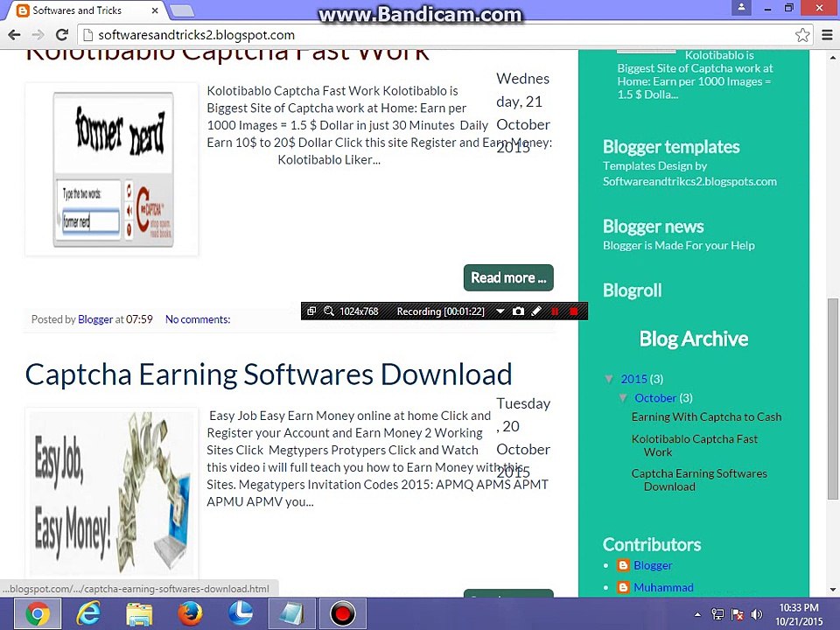Click the Action Center flag icon
840x630 pixels.
click(x=737, y=614)
